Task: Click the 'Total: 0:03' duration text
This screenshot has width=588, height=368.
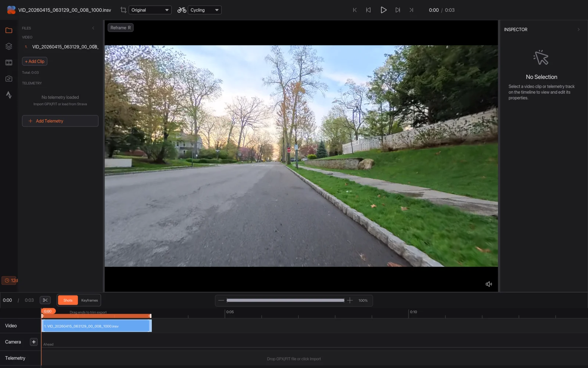Action: pos(31,72)
